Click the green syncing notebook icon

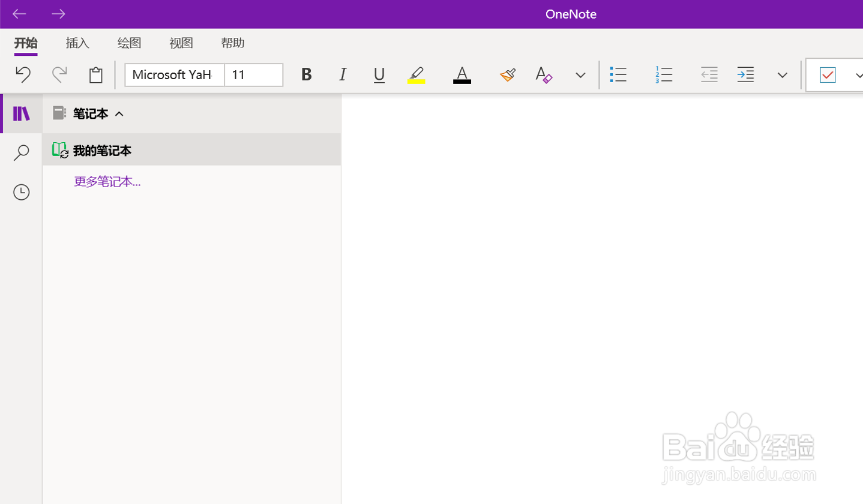coord(60,150)
